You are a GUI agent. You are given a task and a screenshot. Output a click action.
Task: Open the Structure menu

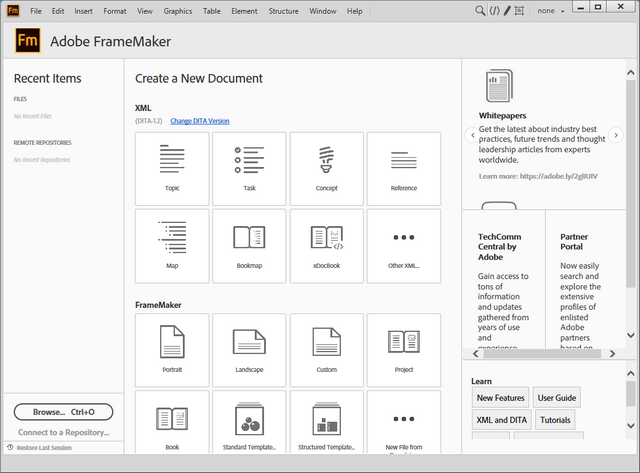283,11
